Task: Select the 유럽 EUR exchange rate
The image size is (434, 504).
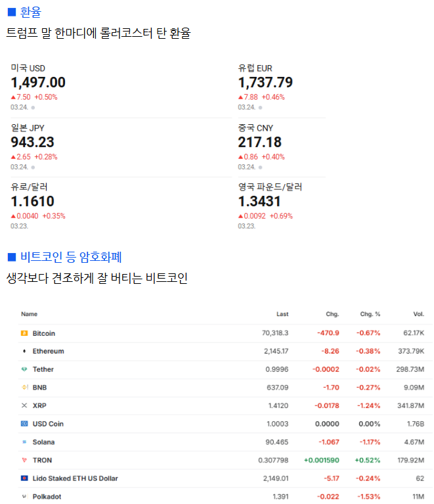Action: [x=265, y=82]
